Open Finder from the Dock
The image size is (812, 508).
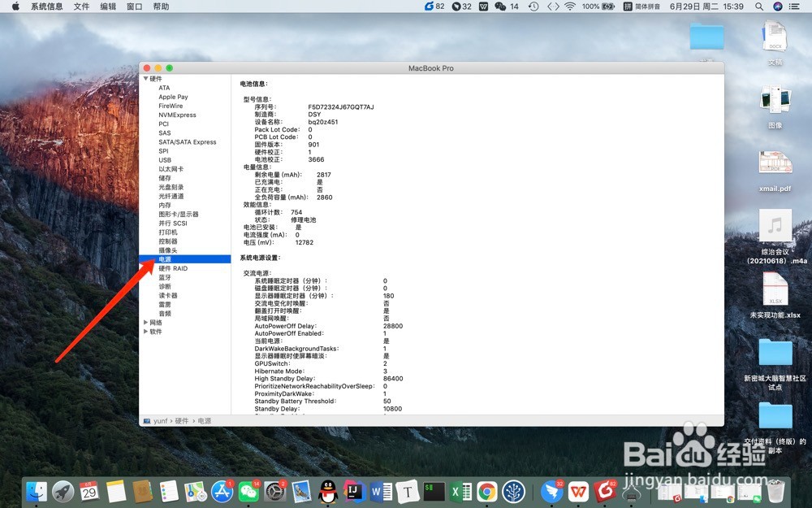pyautogui.click(x=37, y=491)
